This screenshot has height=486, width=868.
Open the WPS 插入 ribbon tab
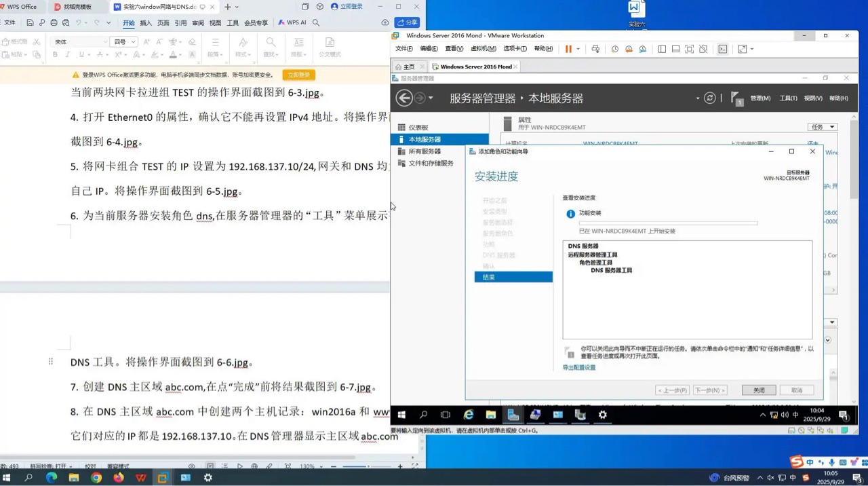(x=146, y=23)
